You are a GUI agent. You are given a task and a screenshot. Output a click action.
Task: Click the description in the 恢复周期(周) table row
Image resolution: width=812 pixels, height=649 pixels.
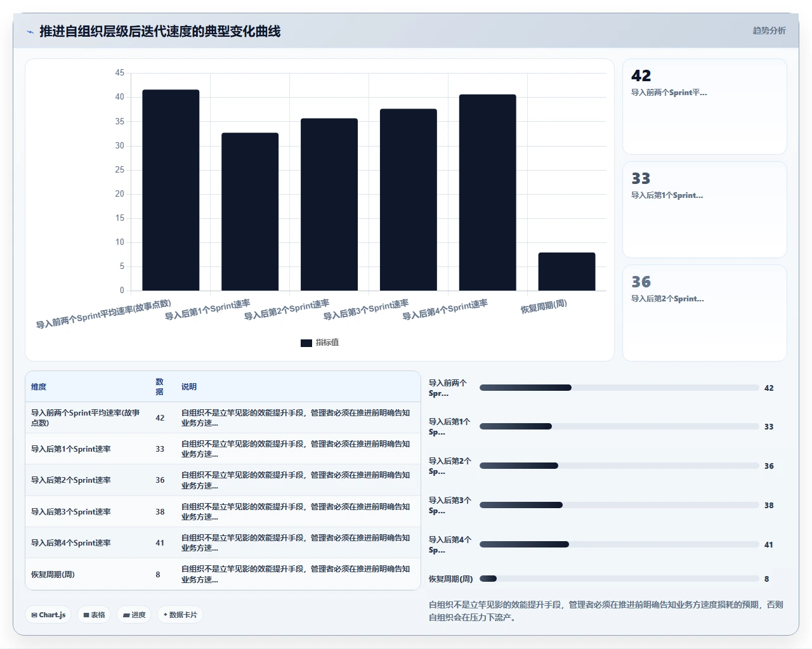tap(296, 574)
